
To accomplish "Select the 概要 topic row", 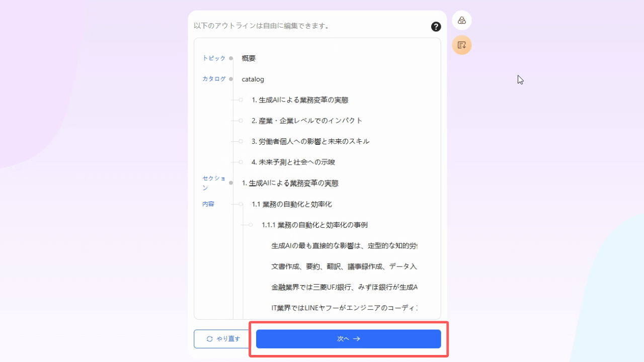I will point(249,58).
